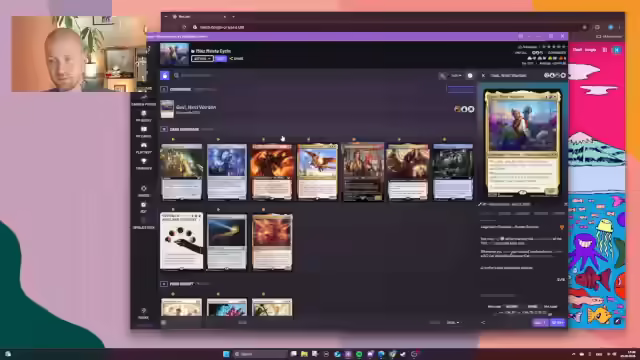Click the purple buy button bottom right
Viewport: 640px width, 360px height.
coord(558,322)
